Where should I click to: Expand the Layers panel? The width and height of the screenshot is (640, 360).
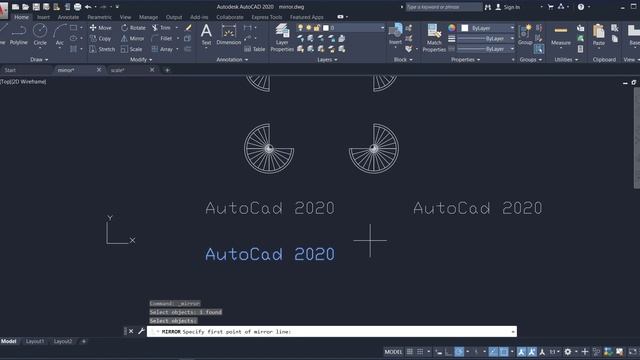(327, 60)
